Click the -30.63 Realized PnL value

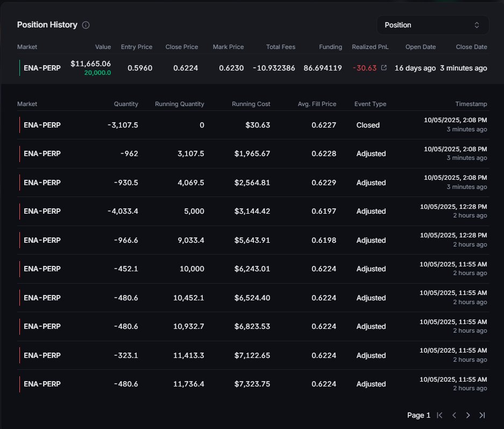tap(365, 68)
